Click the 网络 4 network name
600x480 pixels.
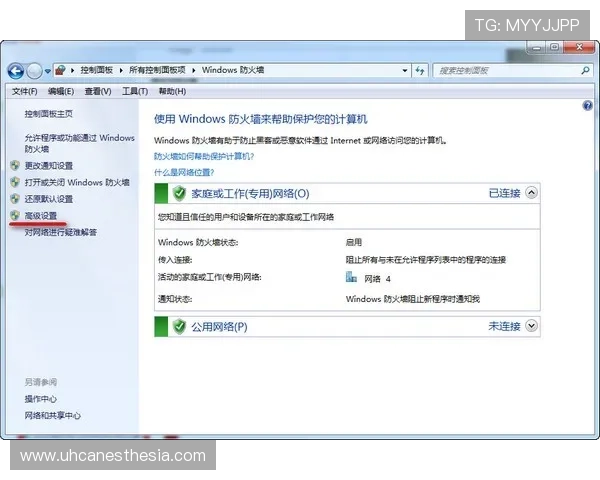point(377,279)
